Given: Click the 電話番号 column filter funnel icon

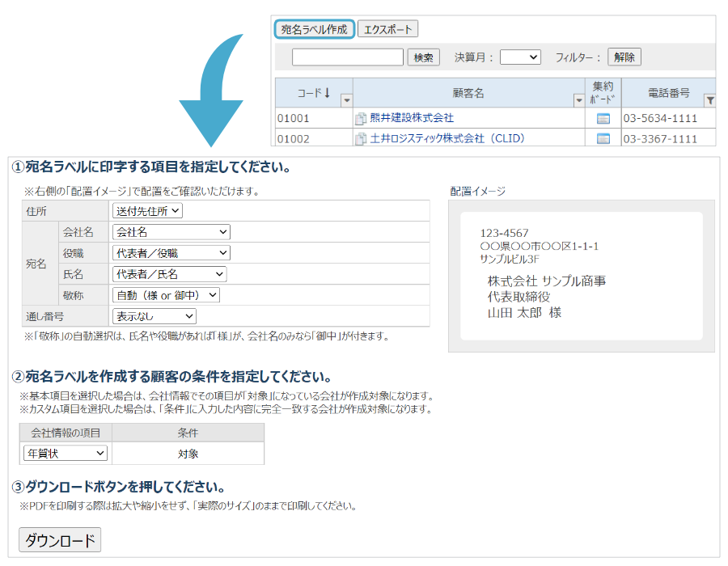Looking at the screenshot, I should [709, 101].
